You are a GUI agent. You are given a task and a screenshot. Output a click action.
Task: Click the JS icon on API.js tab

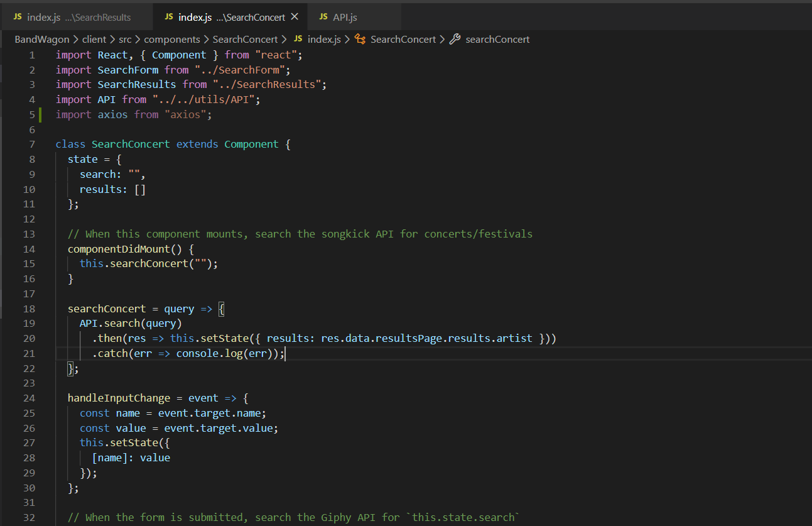click(323, 17)
